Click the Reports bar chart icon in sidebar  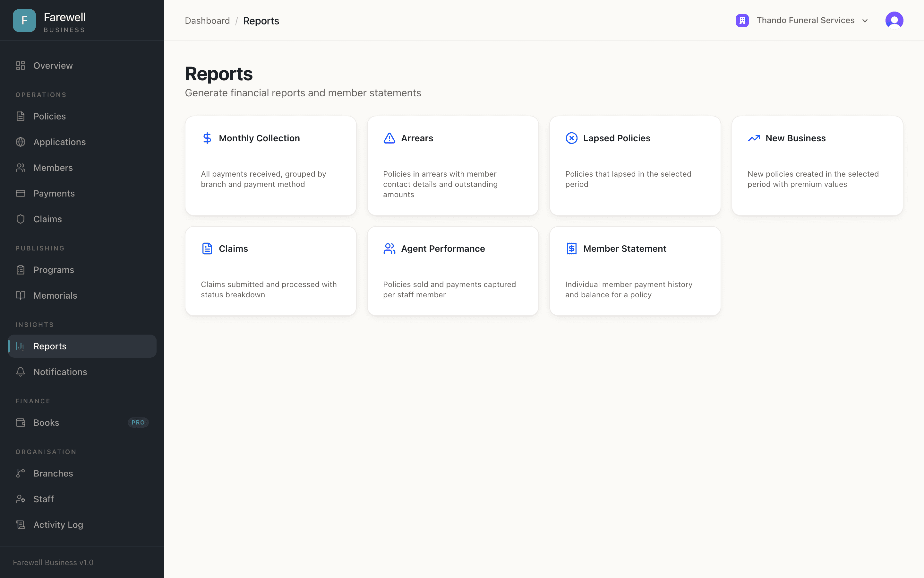[x=21, y=346]
